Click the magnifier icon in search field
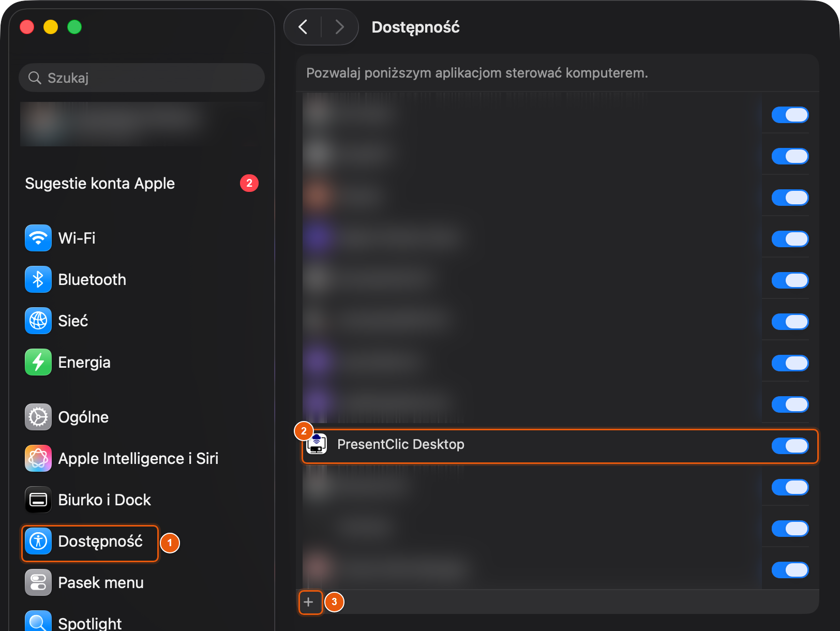Image resolution: width=840 pixels, height=631 pixels. point(35,78)
